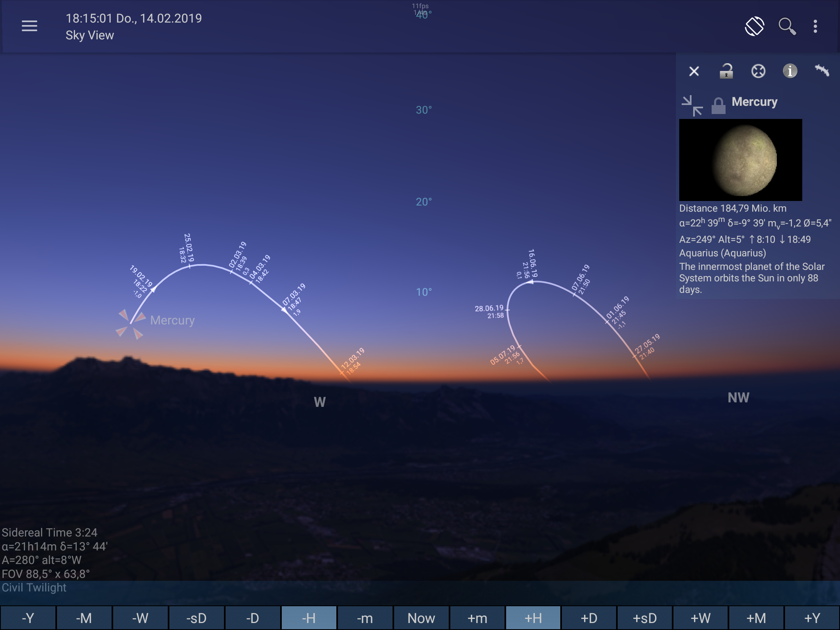Open the search magnifier

787,27
